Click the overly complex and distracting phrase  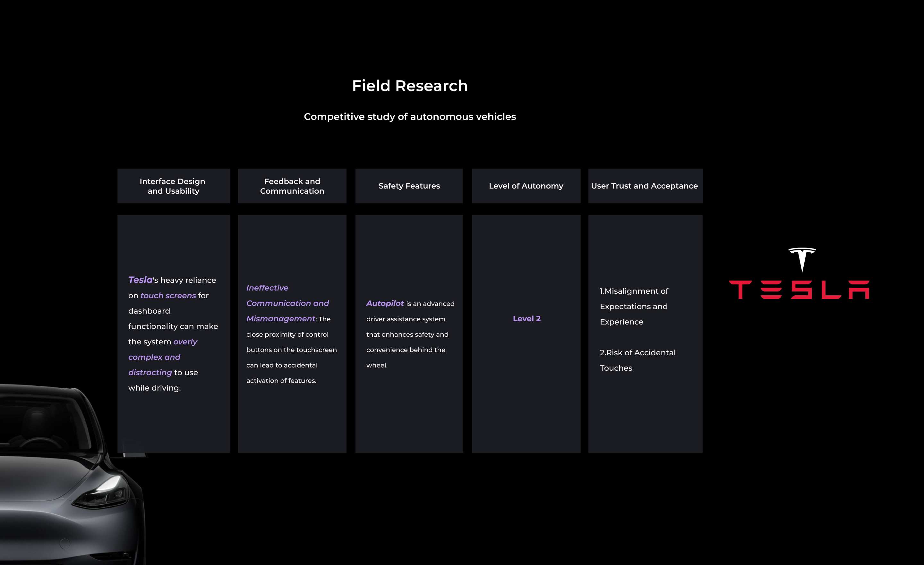tap(163, 357)
